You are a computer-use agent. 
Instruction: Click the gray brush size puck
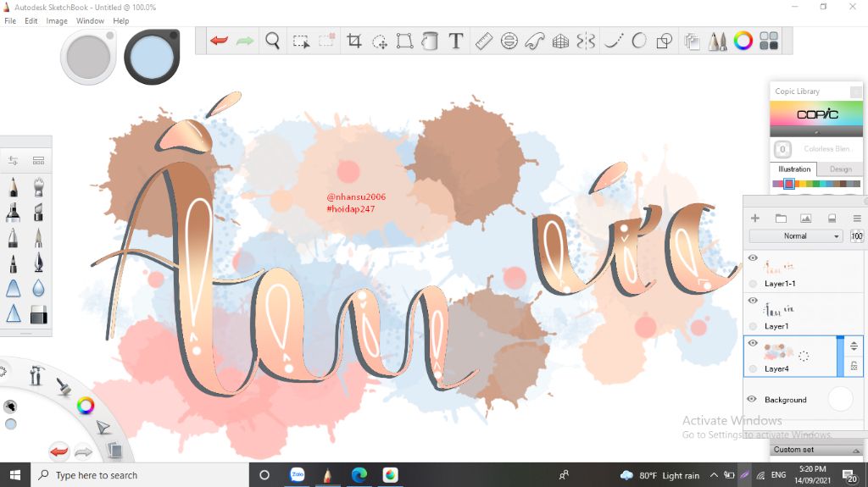[88, 57]
